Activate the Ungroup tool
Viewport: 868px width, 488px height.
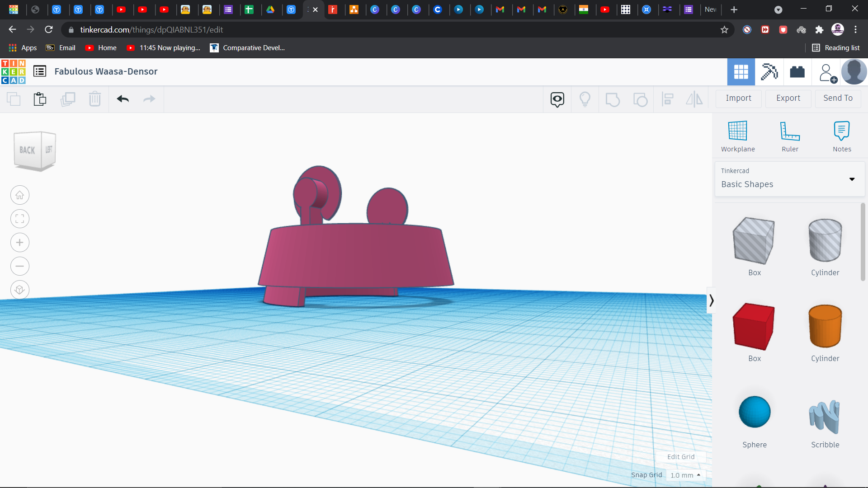[641, 99]
